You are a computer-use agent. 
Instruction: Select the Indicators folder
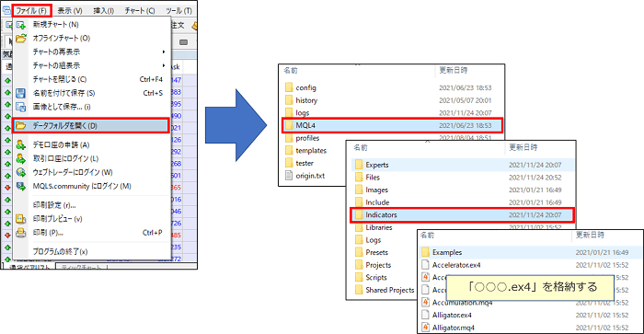(462, 215)
